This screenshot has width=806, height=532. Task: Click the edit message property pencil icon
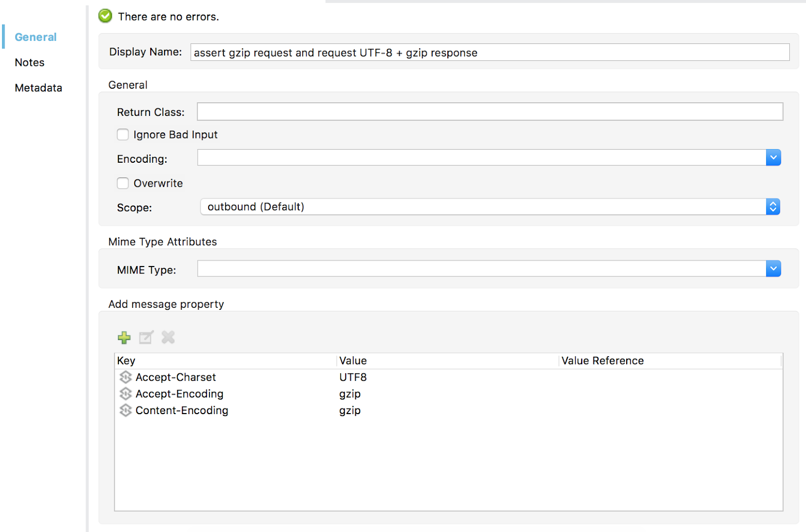coord(146,338)
